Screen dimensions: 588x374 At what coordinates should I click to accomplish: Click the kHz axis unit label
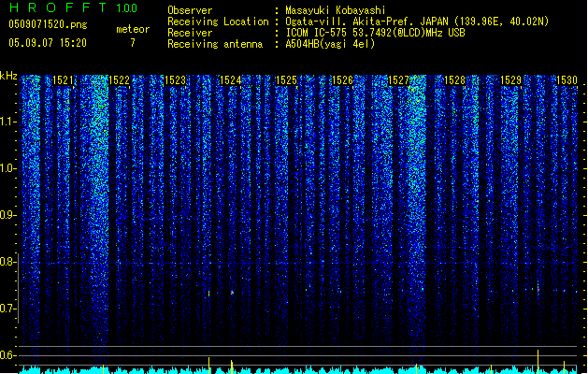[8, 76]
